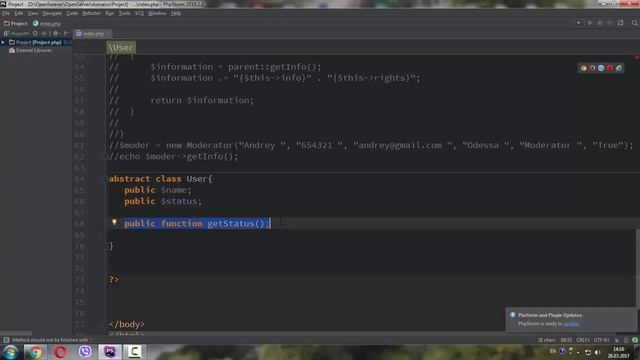This screenshot has width=640, height=360.
Task: Open the Project panel settings gear
Action: click(56, 33)
